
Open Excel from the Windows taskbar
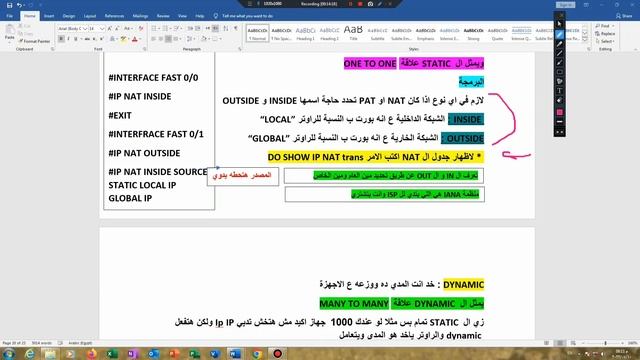(112, 354)
